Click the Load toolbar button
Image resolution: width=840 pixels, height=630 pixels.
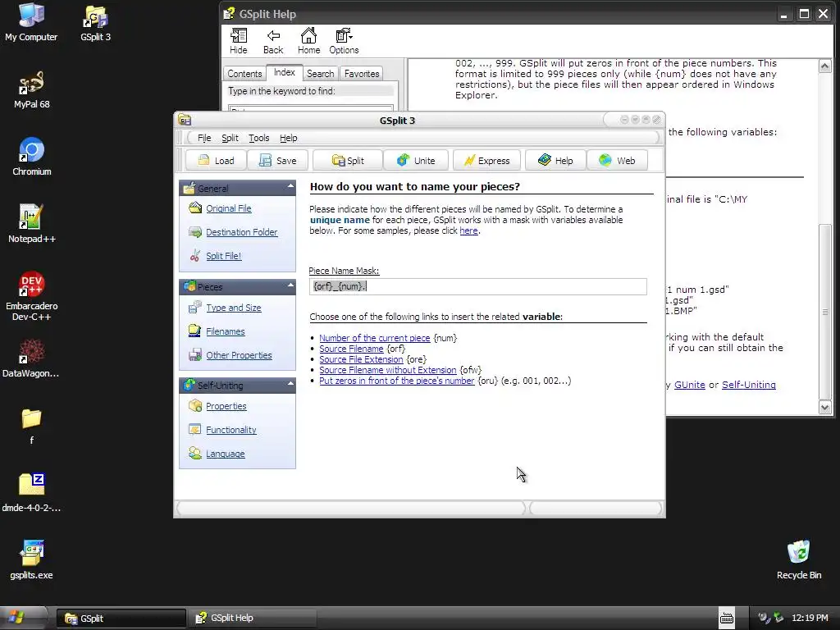pyautogui.click(x=216, y=161)
